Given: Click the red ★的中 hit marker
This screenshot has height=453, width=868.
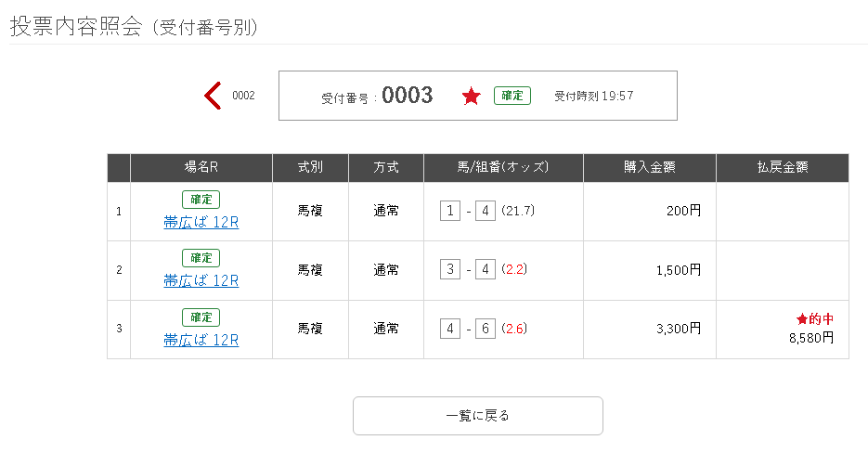Looking at the screenshot, I should pyautogui.click(x=815, y=319).
